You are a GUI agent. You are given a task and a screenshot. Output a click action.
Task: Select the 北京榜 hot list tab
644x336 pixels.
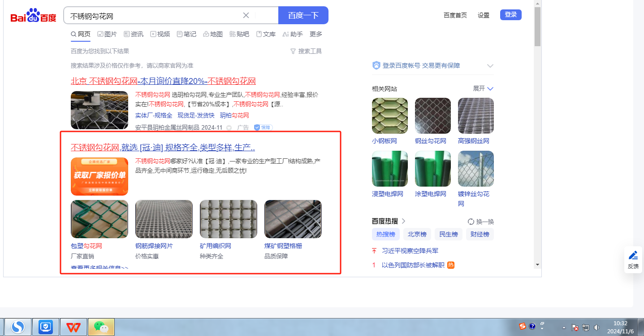coord(417,234)
